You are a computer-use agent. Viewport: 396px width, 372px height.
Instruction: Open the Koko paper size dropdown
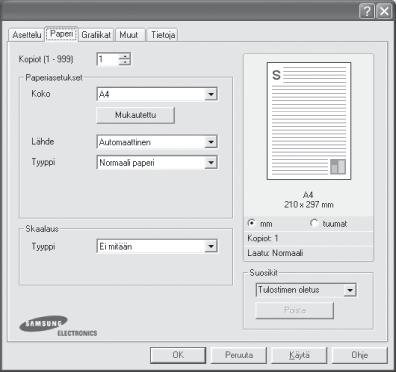tap(157, 94)
